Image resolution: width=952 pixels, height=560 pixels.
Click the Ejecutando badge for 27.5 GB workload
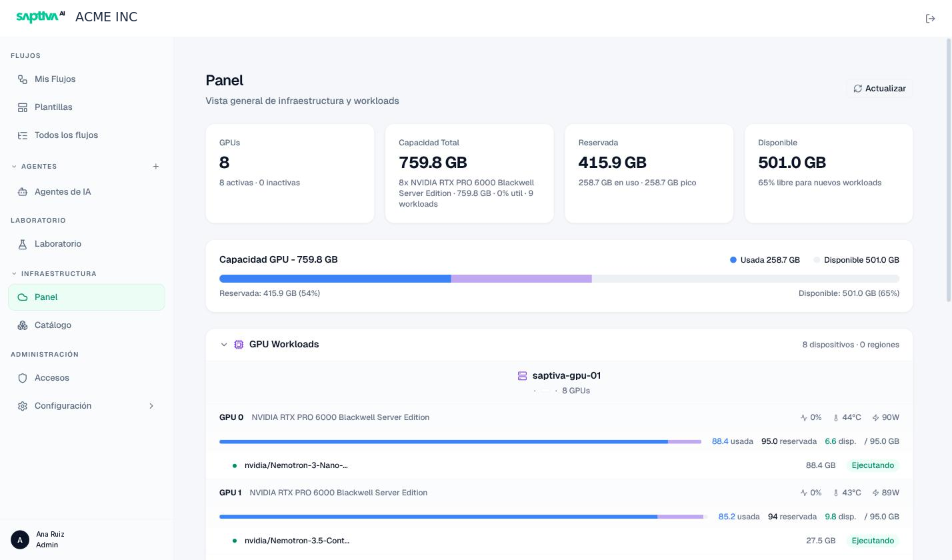(873, 541)
